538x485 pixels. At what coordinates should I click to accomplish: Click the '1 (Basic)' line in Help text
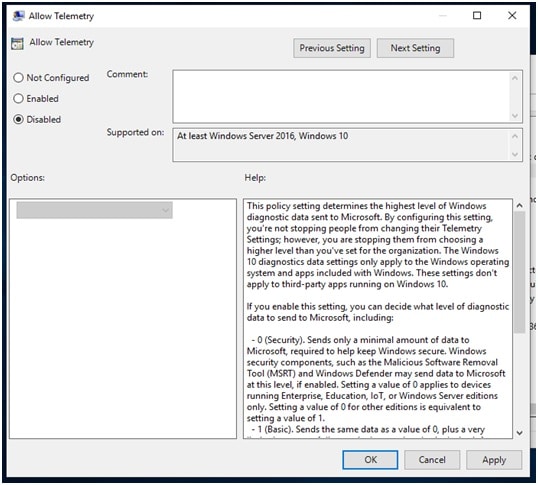click(368, 429)
